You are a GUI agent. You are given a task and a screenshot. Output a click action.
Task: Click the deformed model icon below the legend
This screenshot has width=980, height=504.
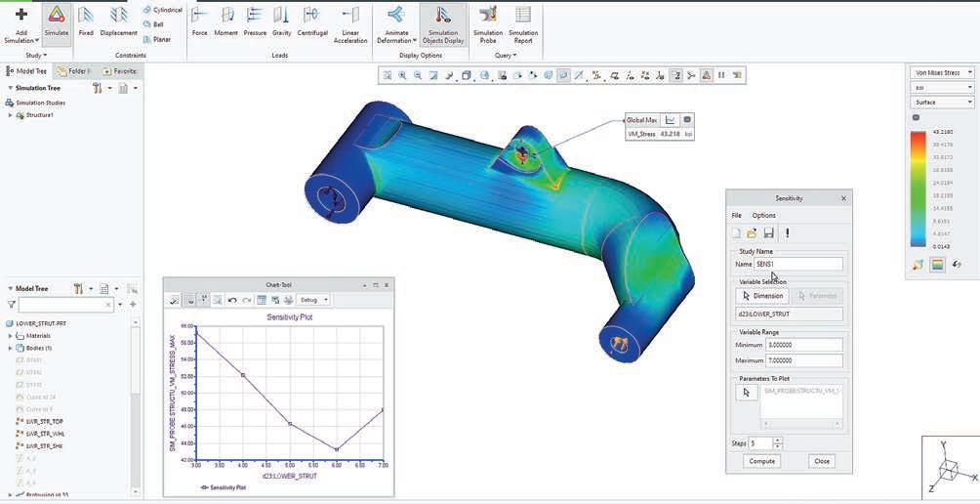click(918, 265)
